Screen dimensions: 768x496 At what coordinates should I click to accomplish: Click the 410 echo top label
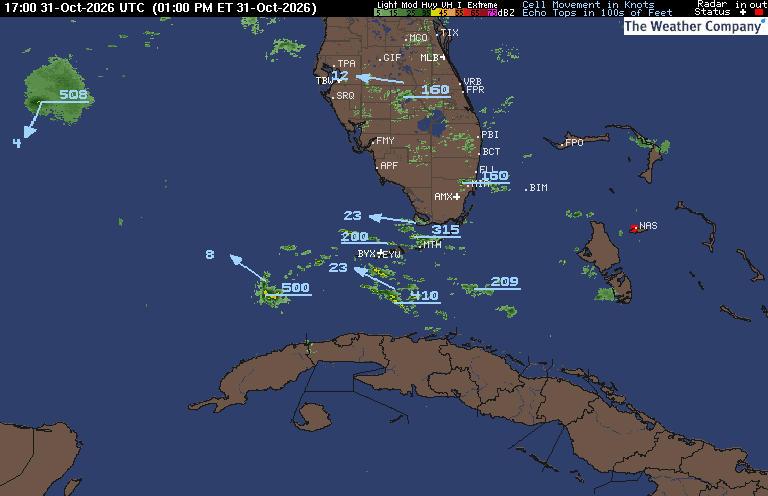pyautogui.click(x=424, y=295)
